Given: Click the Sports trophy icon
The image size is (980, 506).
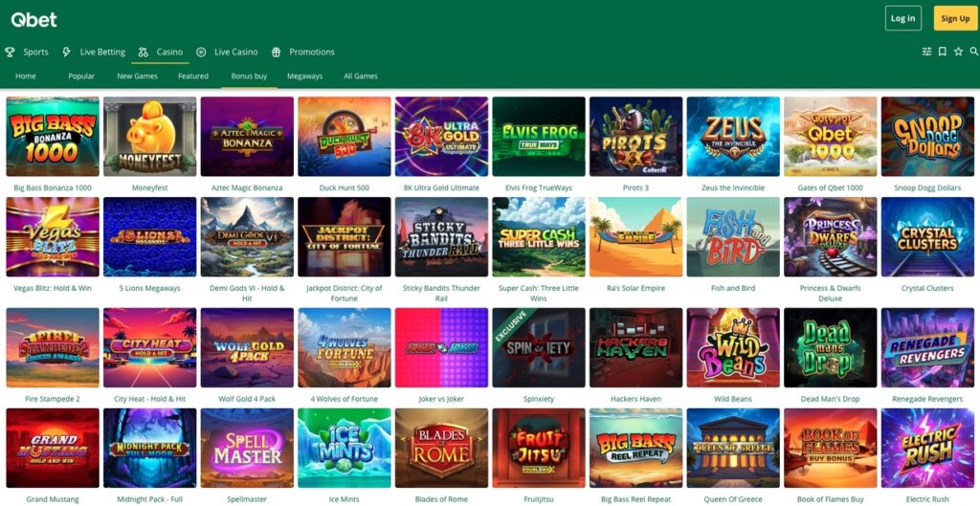Looking at the screenshot, I should (11, 52).
